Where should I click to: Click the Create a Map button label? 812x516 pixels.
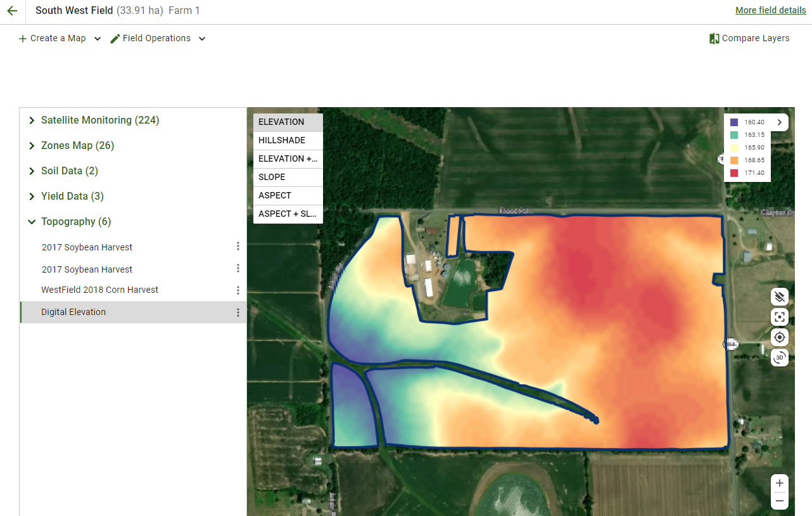(x=58, y=39)
